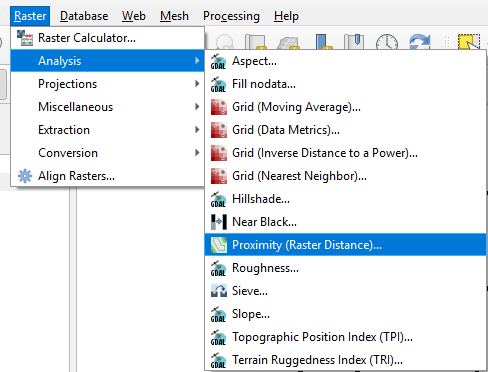Click the Sieve icon
488x372 pixels.
click(219, 291)
